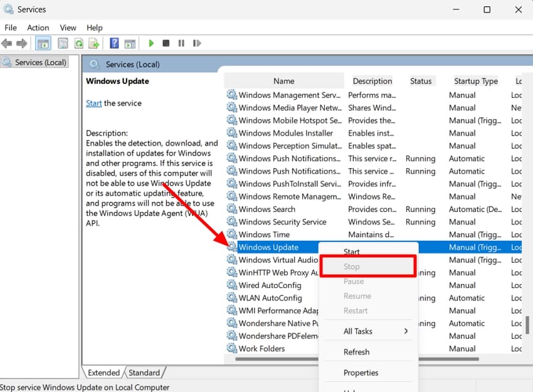Select the Windows Update service row
The width and height of the screenshot is (533, 392).
[x=268, y=247]
